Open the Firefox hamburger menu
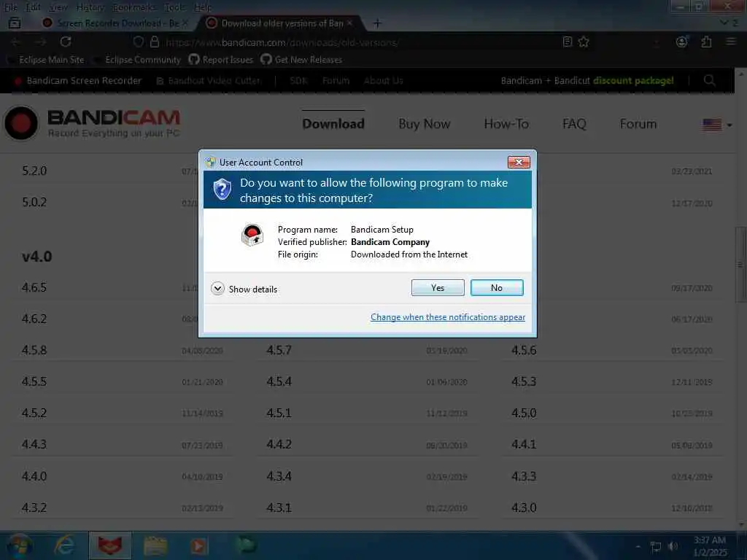The image size is (747, 560). [731, 42]
